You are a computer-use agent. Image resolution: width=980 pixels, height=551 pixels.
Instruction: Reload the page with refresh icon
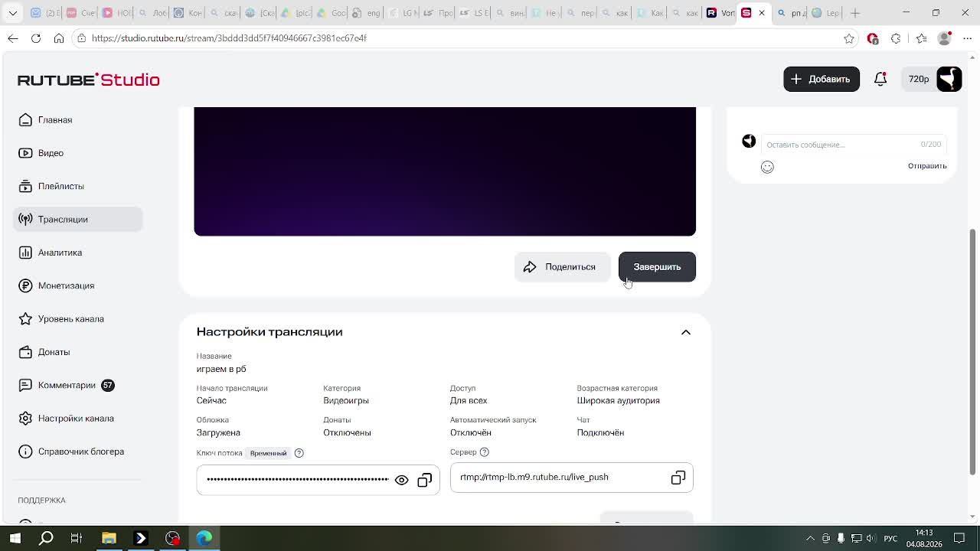36,38
